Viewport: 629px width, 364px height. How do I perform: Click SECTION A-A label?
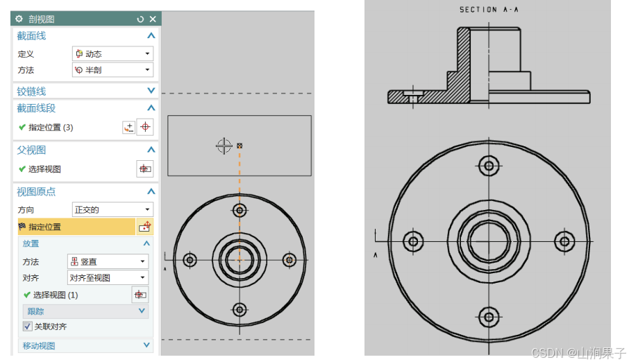click(x=489, y=10)
